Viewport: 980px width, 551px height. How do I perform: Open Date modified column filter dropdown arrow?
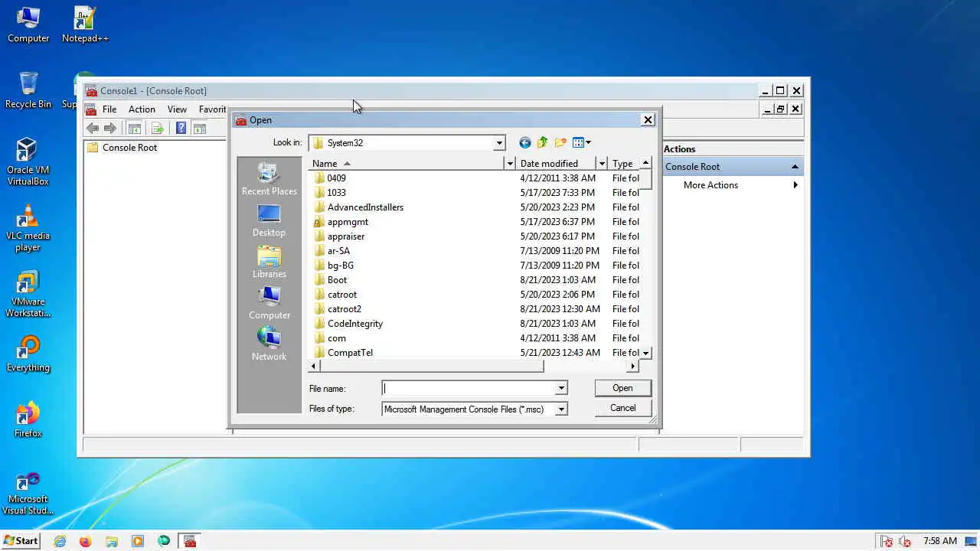(602, 164)
